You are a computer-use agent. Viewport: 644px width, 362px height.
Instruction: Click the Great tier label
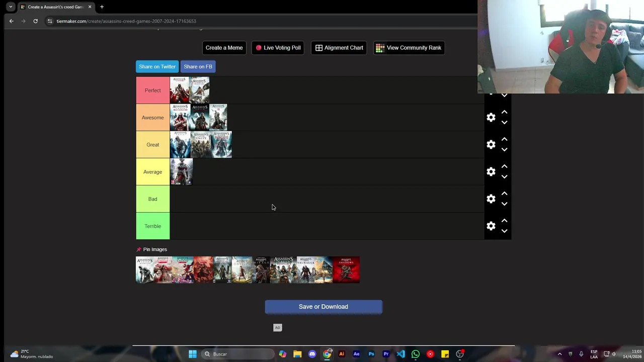pos(153,145)
